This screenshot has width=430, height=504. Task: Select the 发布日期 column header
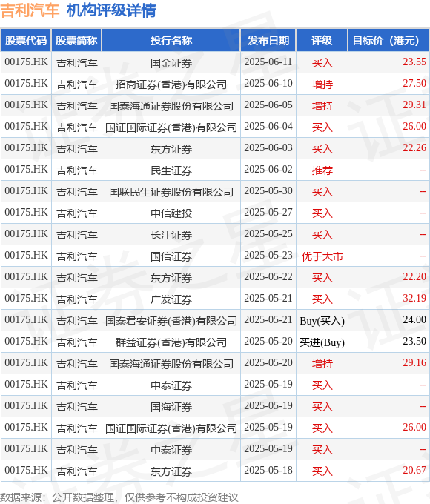(268, 41)
